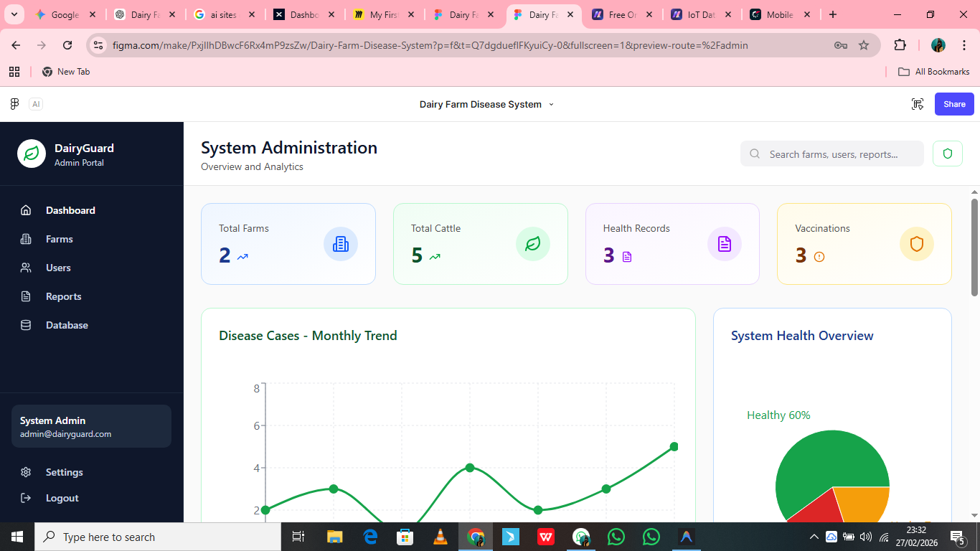Click the trend arrow beside Total Farms count
The height and width of the screenshot is (551, 980).
[242, 256]
